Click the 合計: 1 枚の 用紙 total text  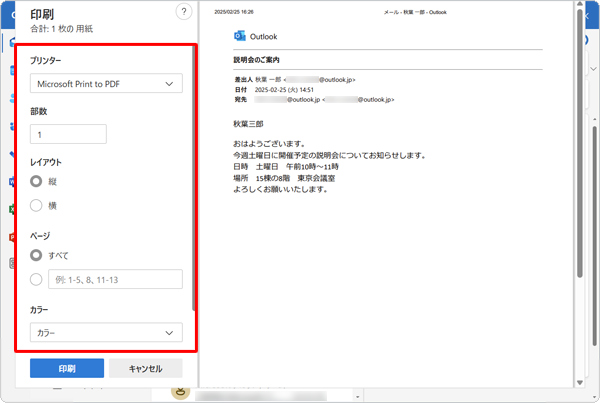(x=62, y=29)
